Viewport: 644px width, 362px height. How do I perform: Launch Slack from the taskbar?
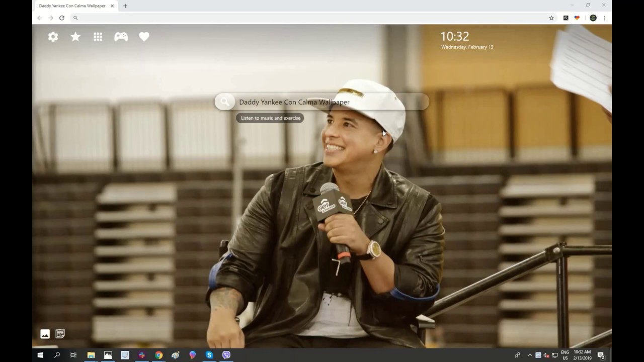[142, 355]
